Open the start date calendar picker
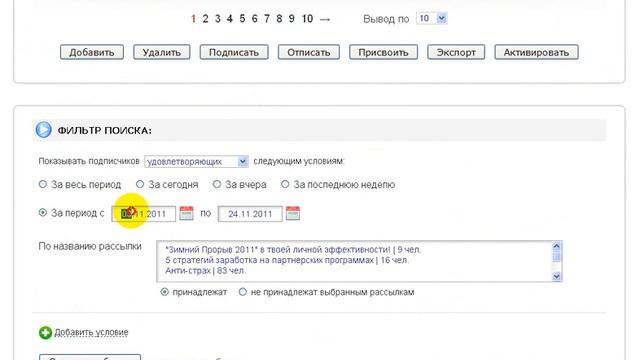Screen dimensions: 640x360 186,213
